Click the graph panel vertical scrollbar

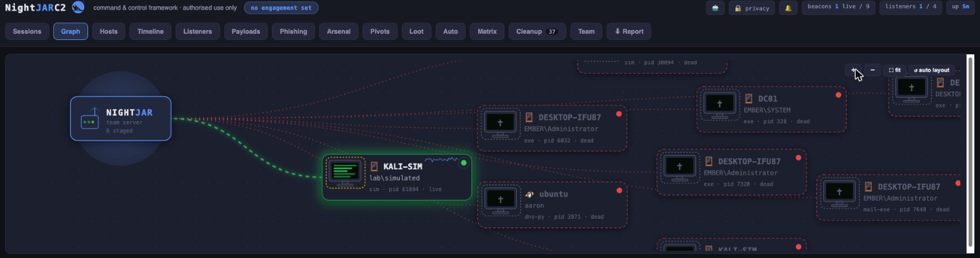pyautogui.click(x=971, y=153)
